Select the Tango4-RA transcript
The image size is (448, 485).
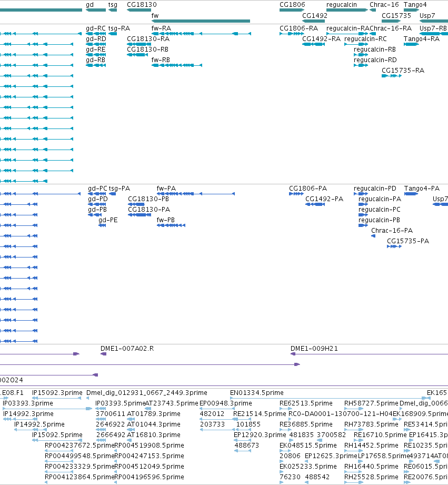pos(412,44)
